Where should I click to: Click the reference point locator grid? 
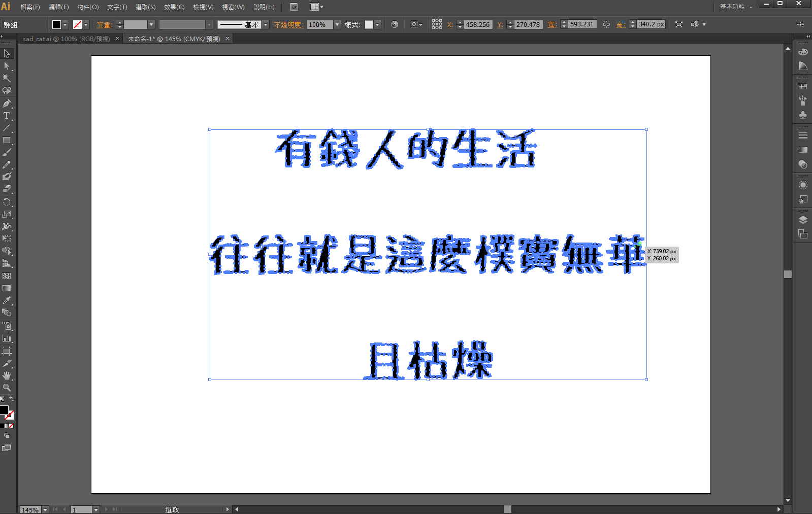[x=437, y=24]
